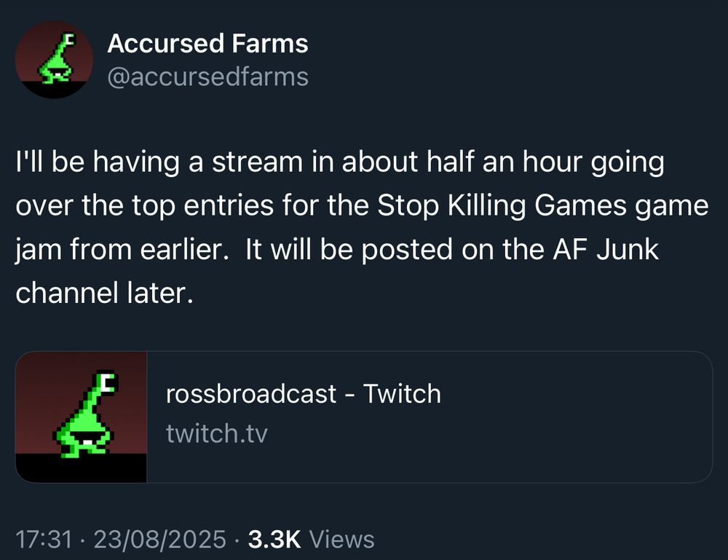The image size is (728, 560).
Task: Click the 17:31 post timestamp
Action: click(x=44, y=540)
